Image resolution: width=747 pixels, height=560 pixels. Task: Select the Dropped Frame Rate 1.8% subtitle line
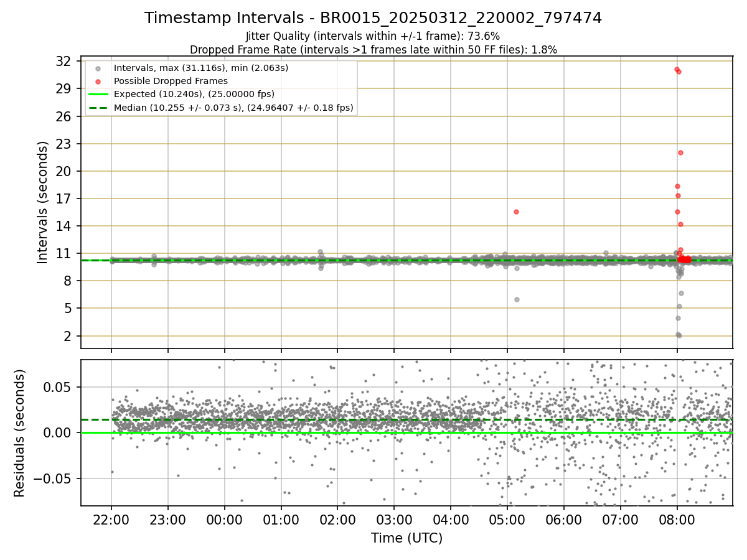point(373,49)
